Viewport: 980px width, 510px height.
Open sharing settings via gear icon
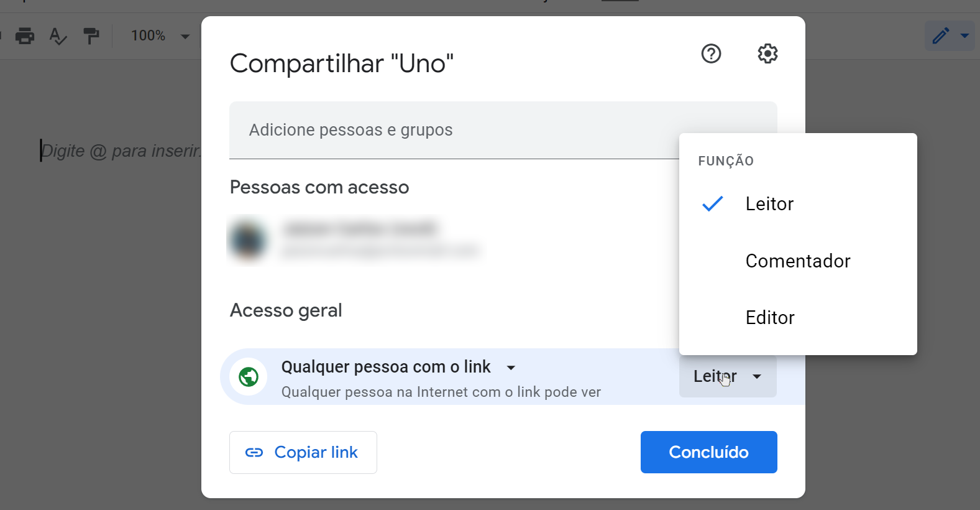pyautogui.click(x=767, y=54)
